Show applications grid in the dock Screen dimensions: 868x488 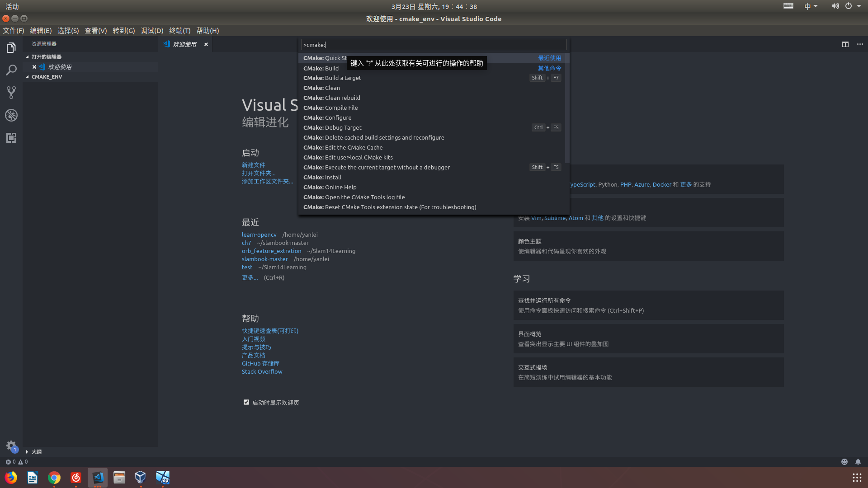point(857,478)
